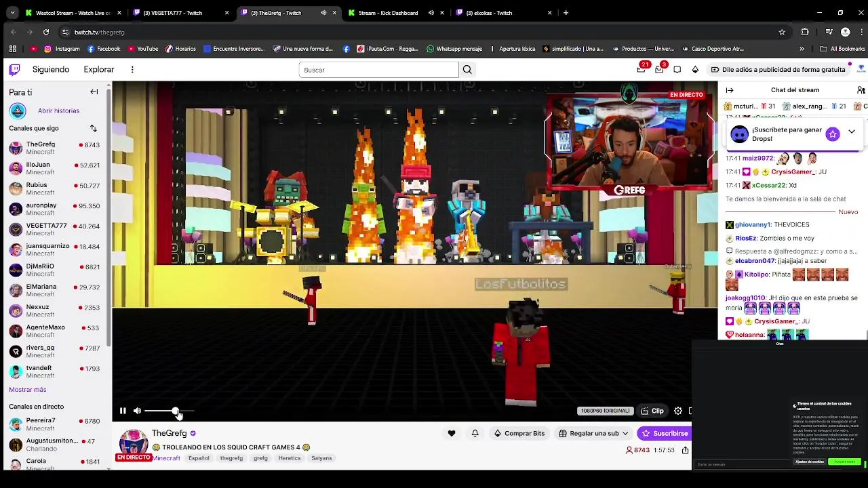Open Minecraft category link below title

(x=166, y=458)
